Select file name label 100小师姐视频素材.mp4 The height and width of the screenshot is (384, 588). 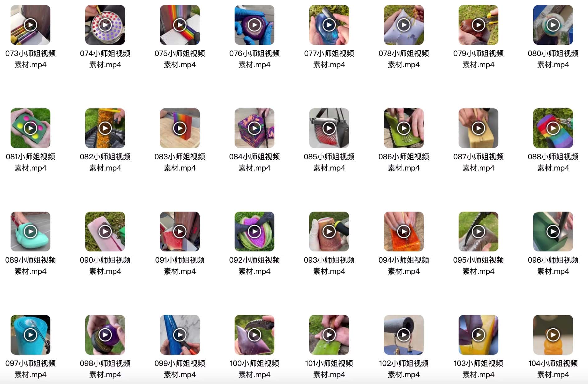254,369
